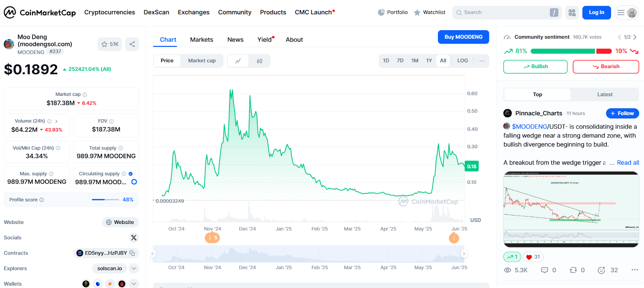Focus the Search input field
This screenshot has width=644, height=288.
tap(506, 12)
